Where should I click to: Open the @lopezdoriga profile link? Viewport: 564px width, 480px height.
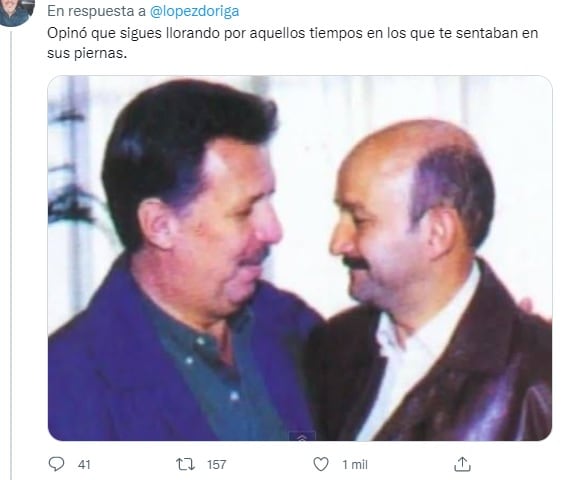[194, 11]
